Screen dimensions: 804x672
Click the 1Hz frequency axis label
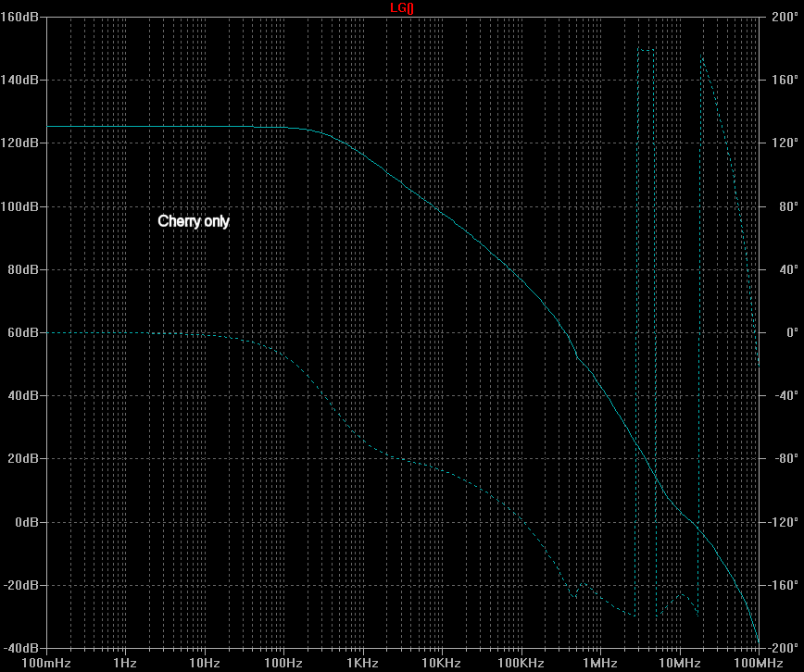[125, 664]
